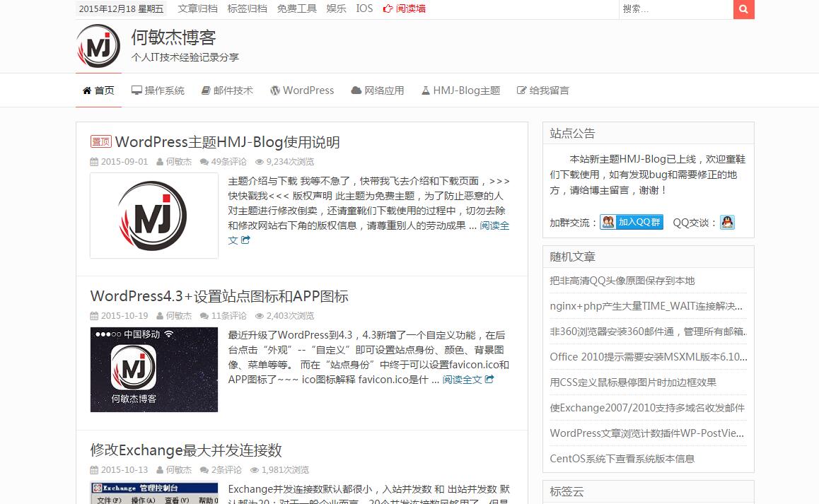Open the 娱乐 top menu item
The image size is (819, 504).
pyautogui.click(x=337, y=8)
